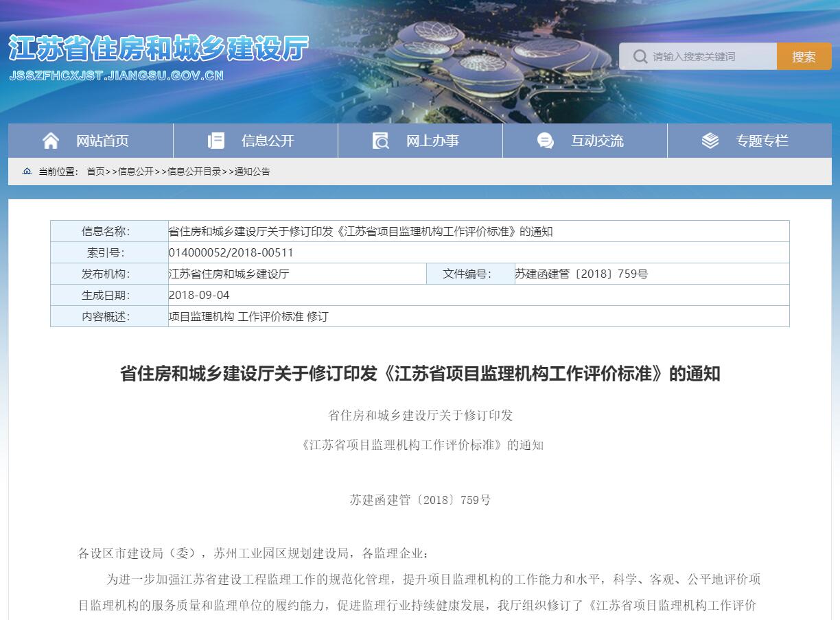Click the home icon beside 网站首页
Image resolution: width=840 pixels, height=620 pixels.
(x=51, y=141)
